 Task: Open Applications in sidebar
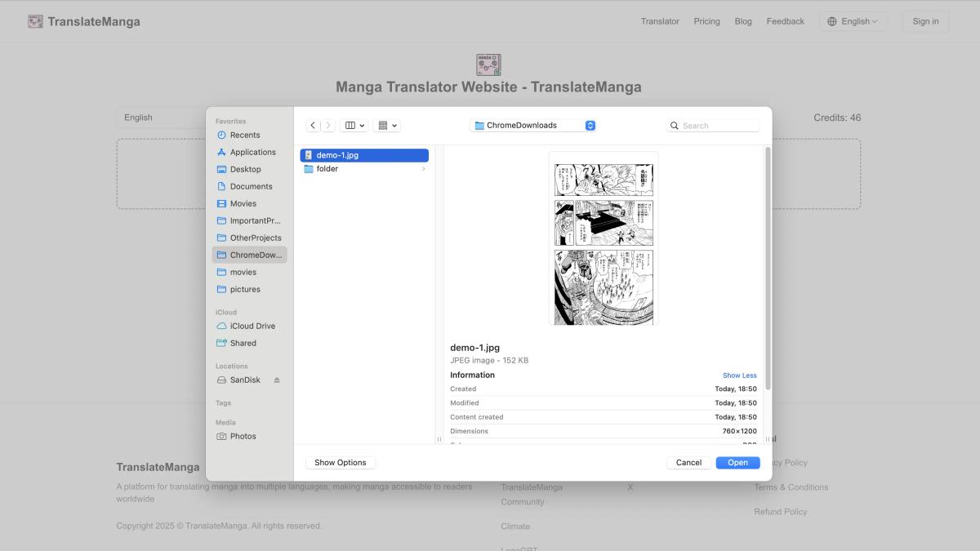252,153
